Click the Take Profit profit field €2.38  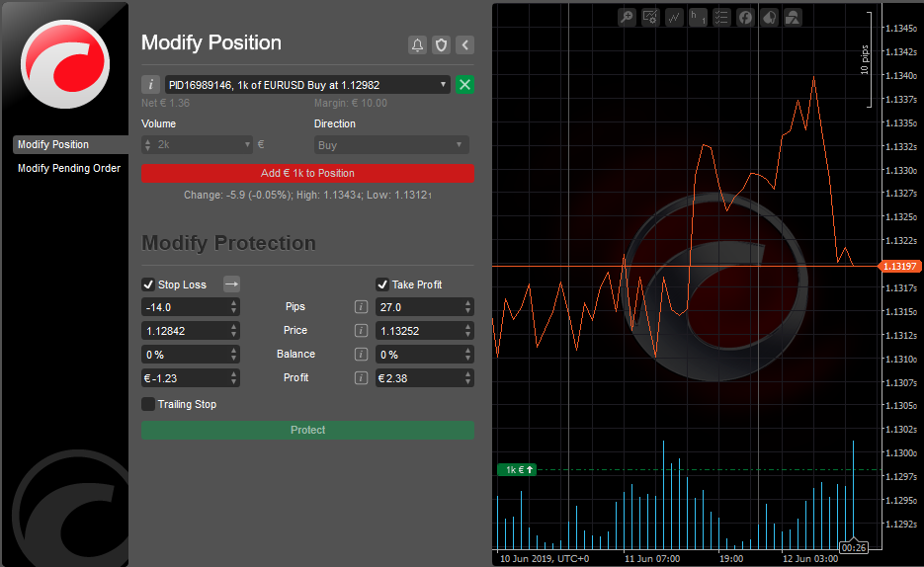425,377
